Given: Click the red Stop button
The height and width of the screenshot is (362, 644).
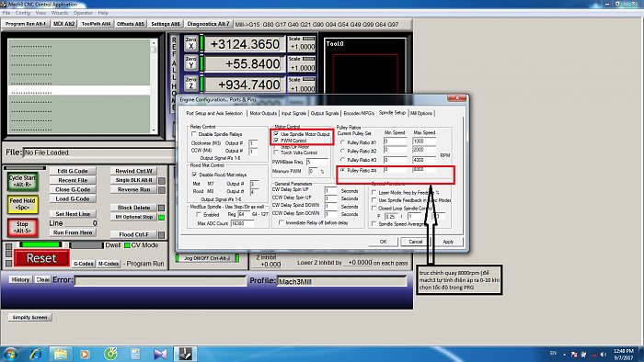Looking at the screenshot, I should 22,227.
